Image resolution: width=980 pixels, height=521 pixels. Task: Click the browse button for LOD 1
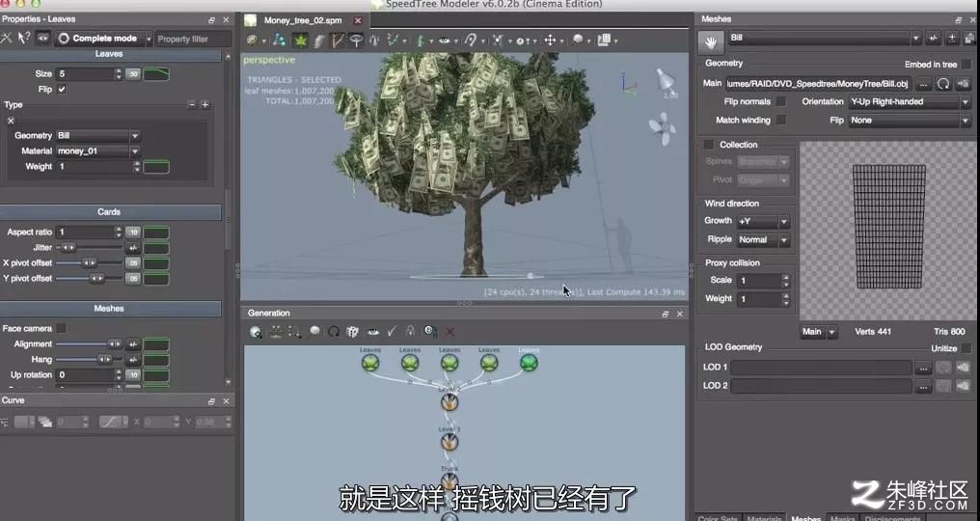(923, 368)
